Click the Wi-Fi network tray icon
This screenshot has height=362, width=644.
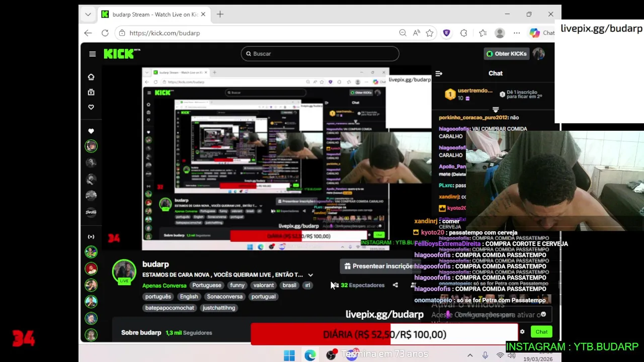(x=500, y=355)
